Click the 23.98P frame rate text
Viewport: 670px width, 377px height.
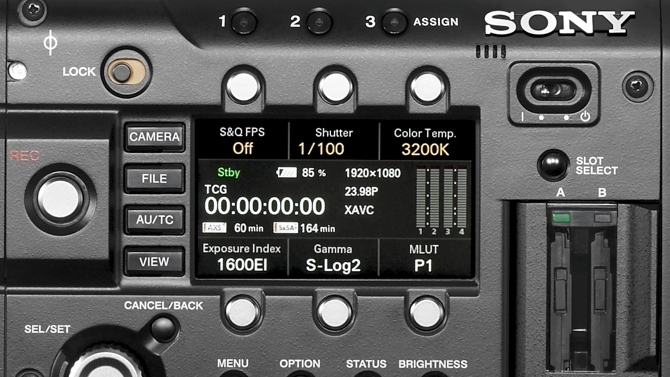pyautogui.click(x=361, y=191)
